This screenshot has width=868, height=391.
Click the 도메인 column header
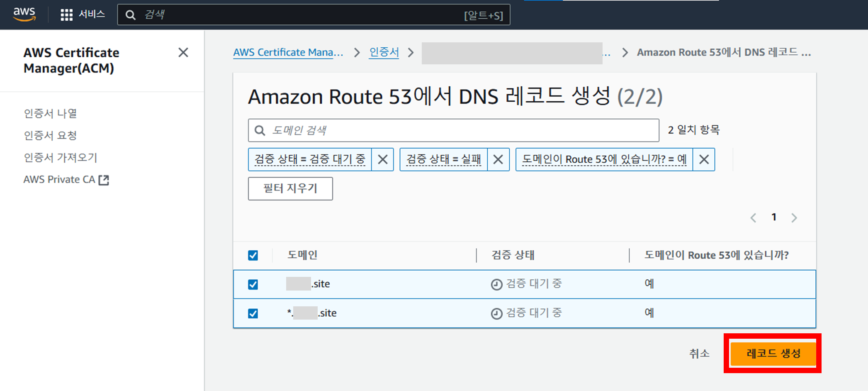(302, 255)
